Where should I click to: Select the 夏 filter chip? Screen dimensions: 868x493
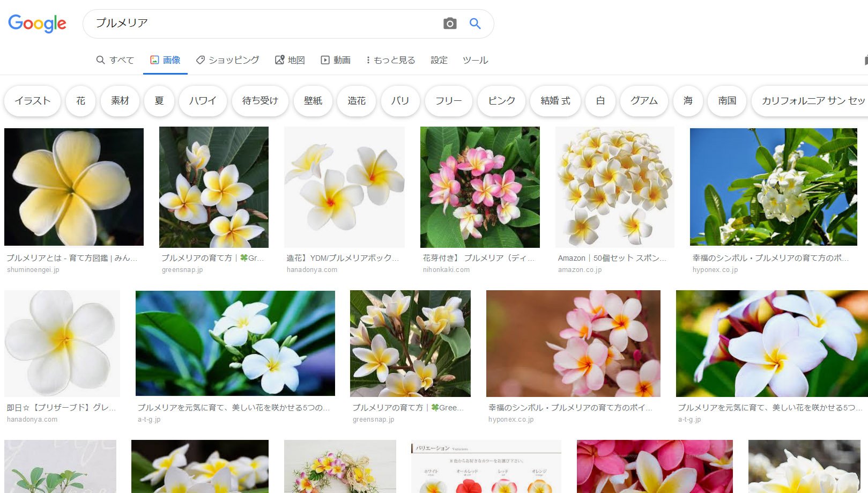click(x=159, y=101)
